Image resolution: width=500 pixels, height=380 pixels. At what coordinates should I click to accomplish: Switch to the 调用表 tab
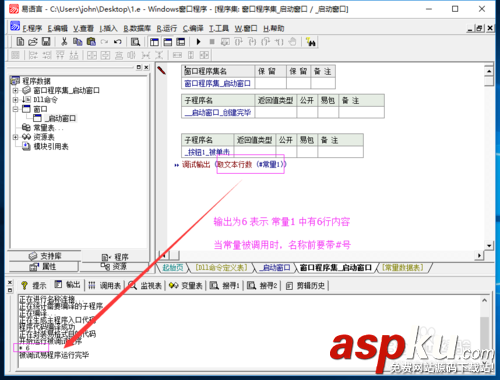coord(105,285)
